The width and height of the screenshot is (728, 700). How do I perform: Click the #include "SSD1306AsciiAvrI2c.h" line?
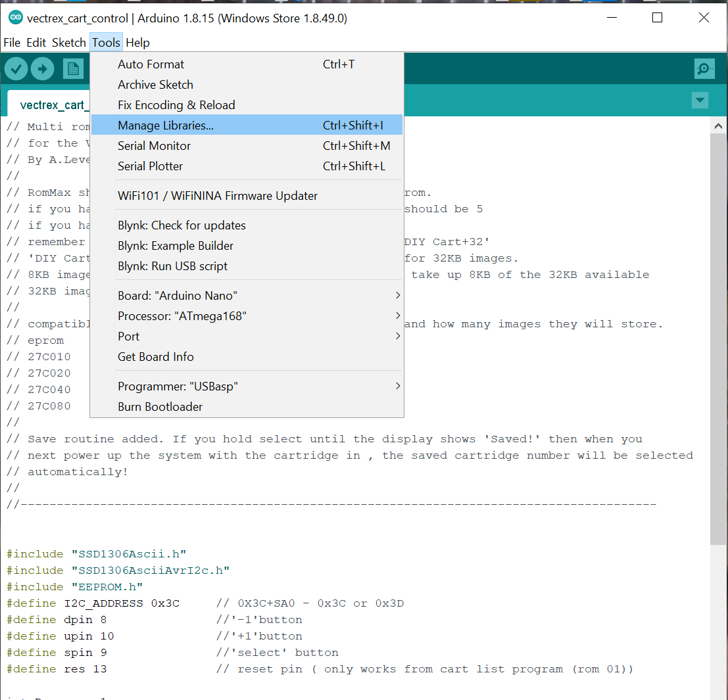tap(118, 571)
